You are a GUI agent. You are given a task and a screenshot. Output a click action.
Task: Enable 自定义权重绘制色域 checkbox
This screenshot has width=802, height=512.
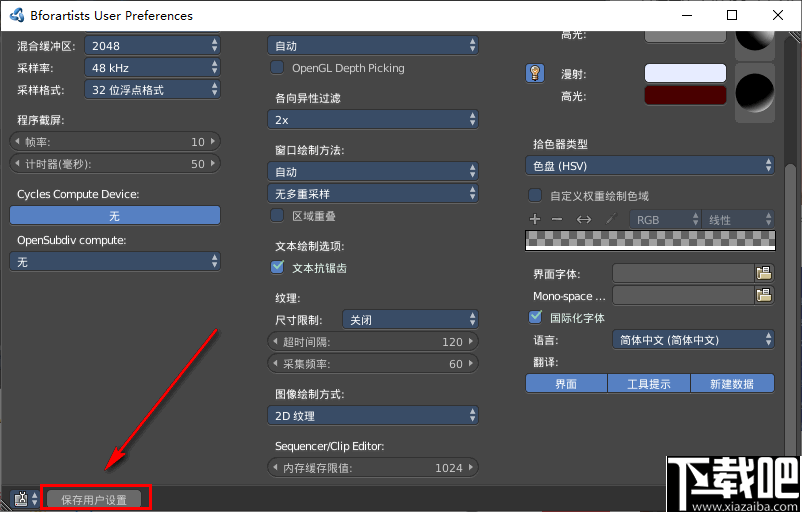click(x=535, y=195)
